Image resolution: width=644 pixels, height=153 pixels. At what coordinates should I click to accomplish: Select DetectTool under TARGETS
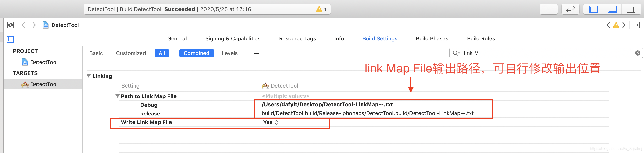click(x=43, y=84)
